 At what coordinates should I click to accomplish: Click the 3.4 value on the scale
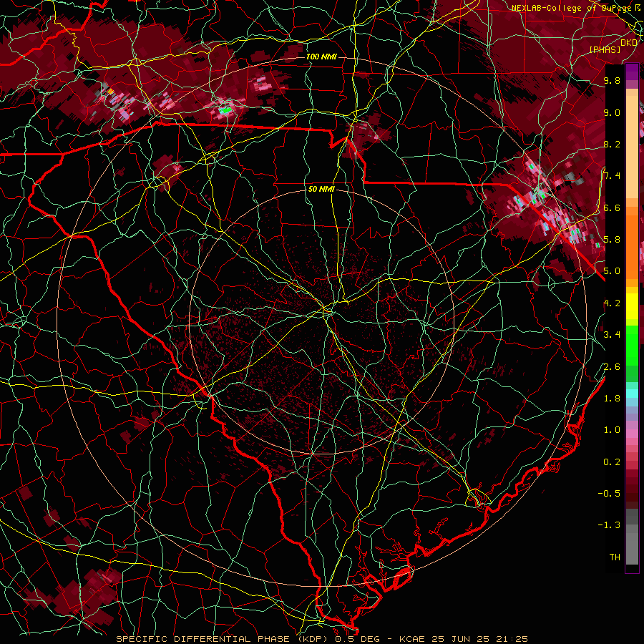(x=612, y=335)
